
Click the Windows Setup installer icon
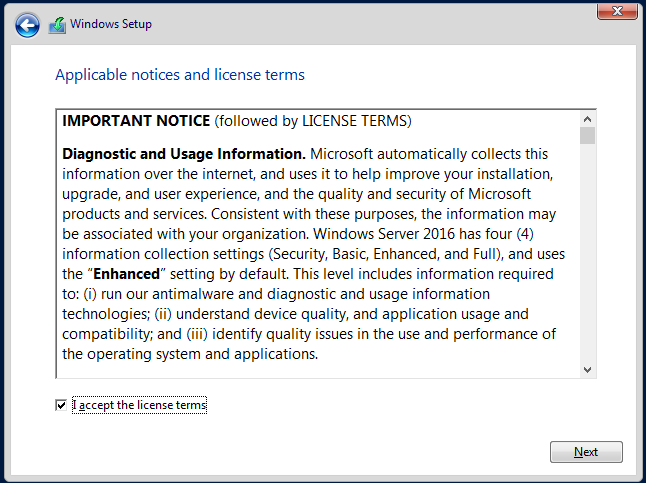coord(57,25)
